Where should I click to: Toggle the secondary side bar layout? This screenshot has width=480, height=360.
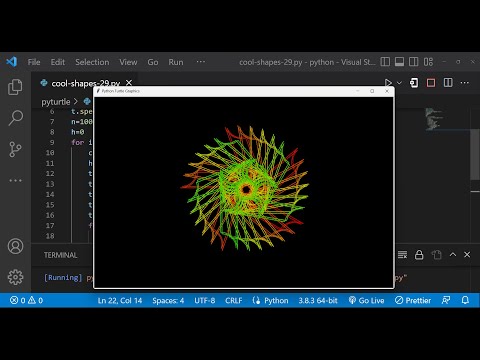(x=414, y=62)
